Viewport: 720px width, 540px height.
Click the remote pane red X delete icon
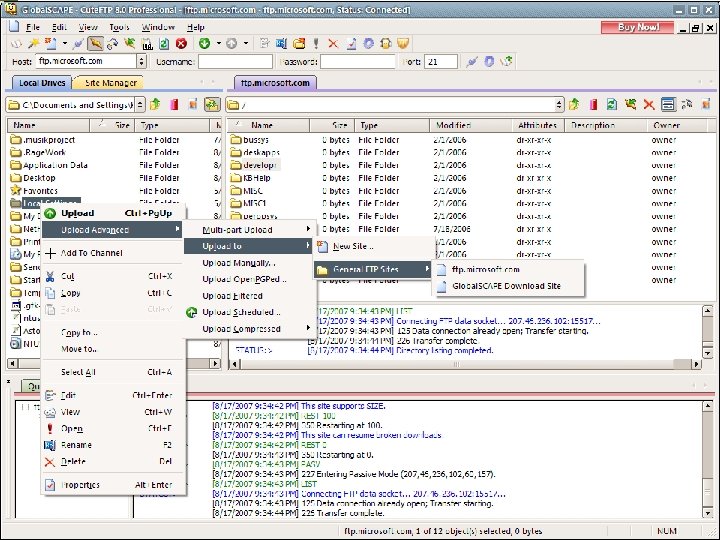(649, 105)
